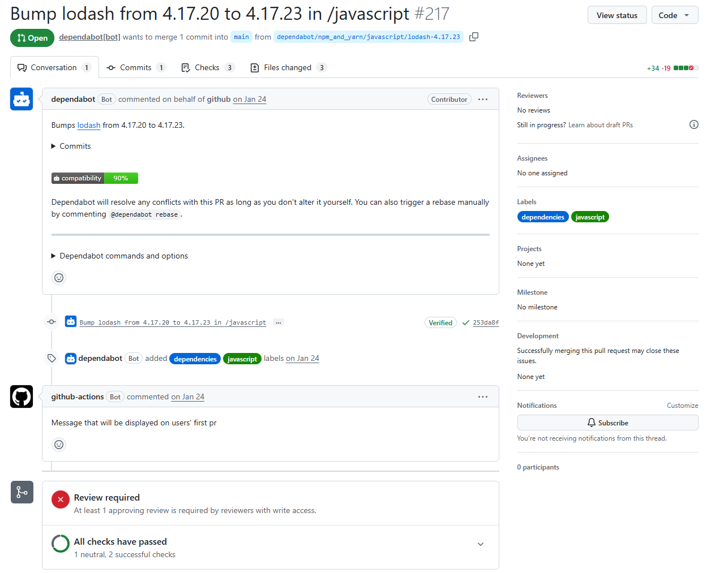728x573 pixels.
Task: Open the dependabot/npm_and_yarn head branch link
Action: (369, 37)
